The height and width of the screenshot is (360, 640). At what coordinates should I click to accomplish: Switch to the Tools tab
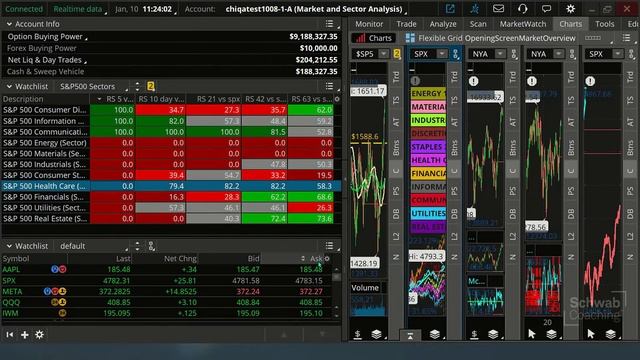point(604,24)
